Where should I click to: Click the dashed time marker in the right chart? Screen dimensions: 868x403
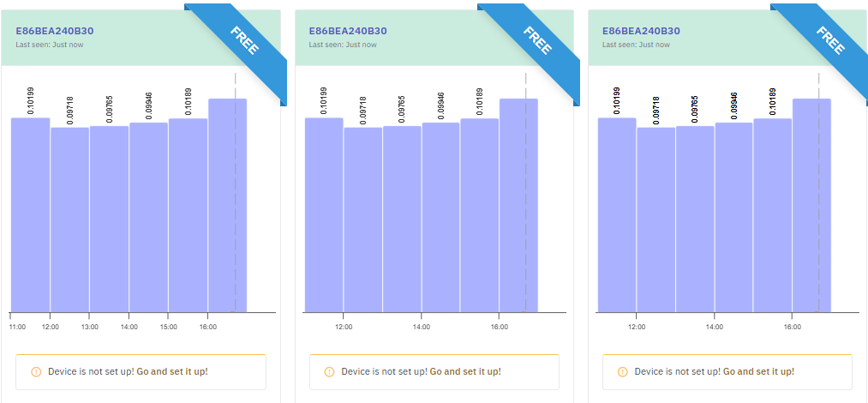point(819,197)
